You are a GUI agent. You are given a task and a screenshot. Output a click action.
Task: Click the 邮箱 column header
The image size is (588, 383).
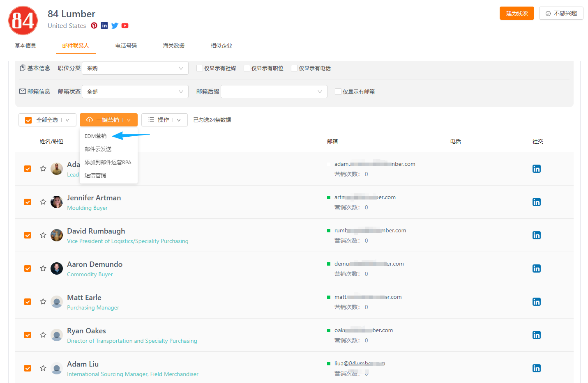pyautogui.click(x=332, y=141)
